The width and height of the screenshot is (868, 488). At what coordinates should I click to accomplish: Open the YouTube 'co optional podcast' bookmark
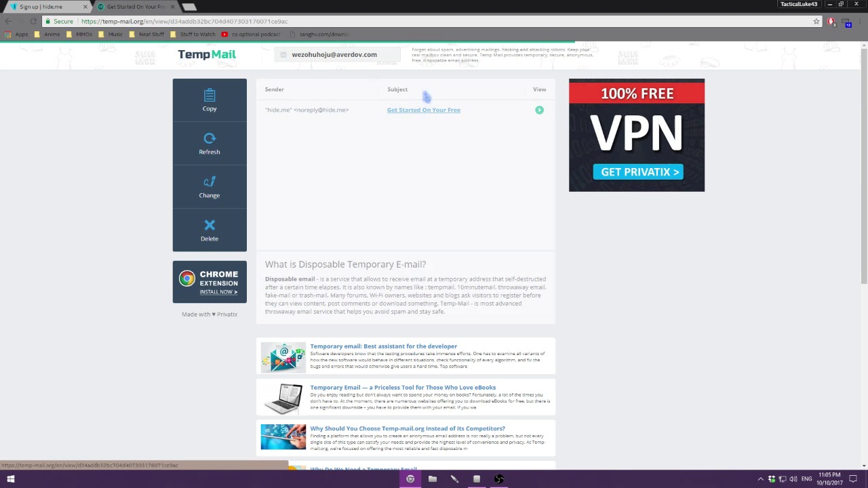click(x=251, y=34)
